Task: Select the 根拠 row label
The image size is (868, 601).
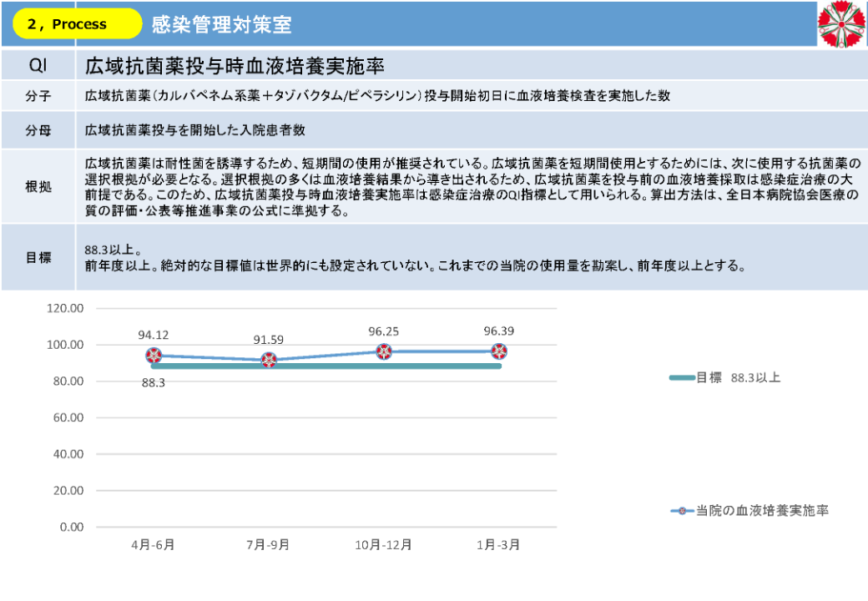Action: point(38,186)
